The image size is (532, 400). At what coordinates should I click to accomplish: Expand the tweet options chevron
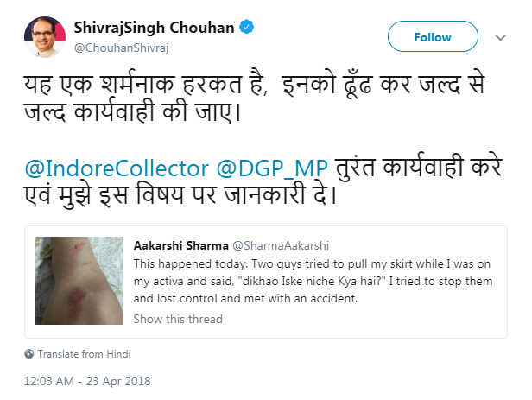tap(500, 38)
